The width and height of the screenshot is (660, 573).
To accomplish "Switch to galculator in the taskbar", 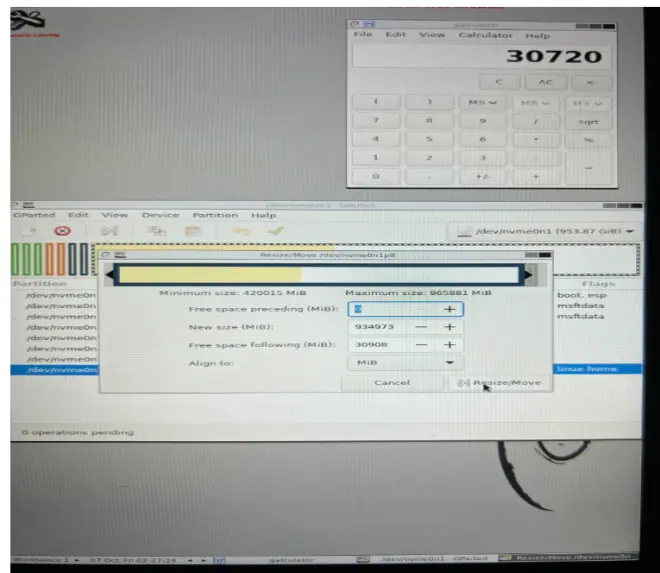I will click(291, 560).
